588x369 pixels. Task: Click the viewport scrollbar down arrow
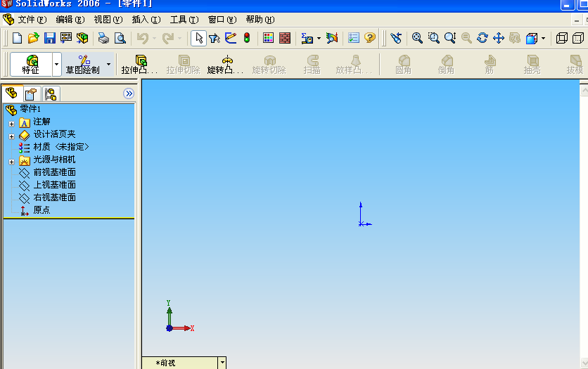click(584, 362)
